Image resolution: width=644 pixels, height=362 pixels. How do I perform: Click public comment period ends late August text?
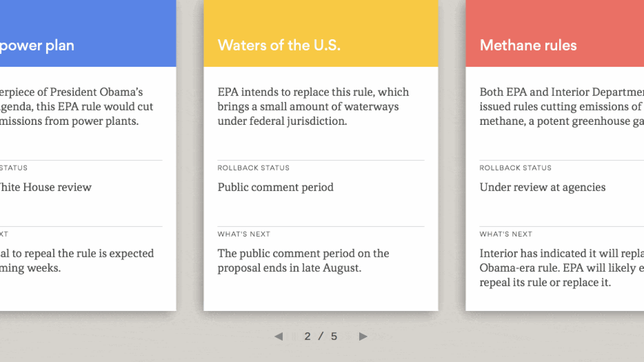[x=303, y=261]
